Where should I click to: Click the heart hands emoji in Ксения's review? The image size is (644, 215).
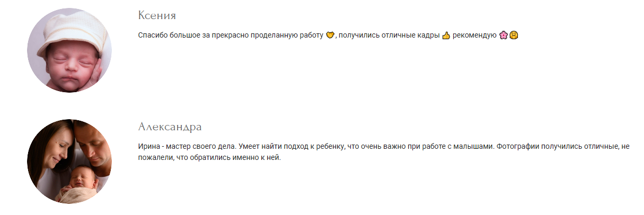click(330, 35)
